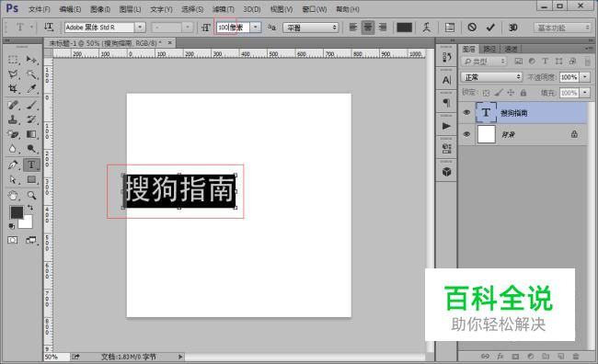Toggle lock position
This screenshot has height=364, width=598.
point(511,93)
